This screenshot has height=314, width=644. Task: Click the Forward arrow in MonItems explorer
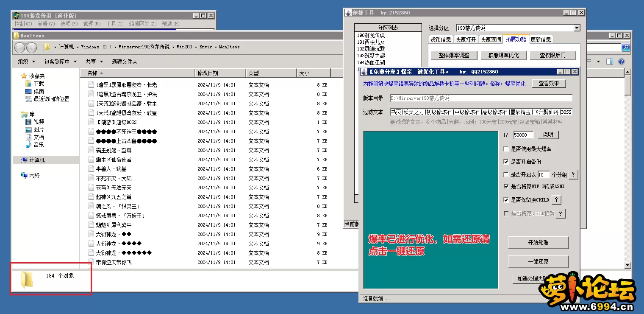click(31, 48)
